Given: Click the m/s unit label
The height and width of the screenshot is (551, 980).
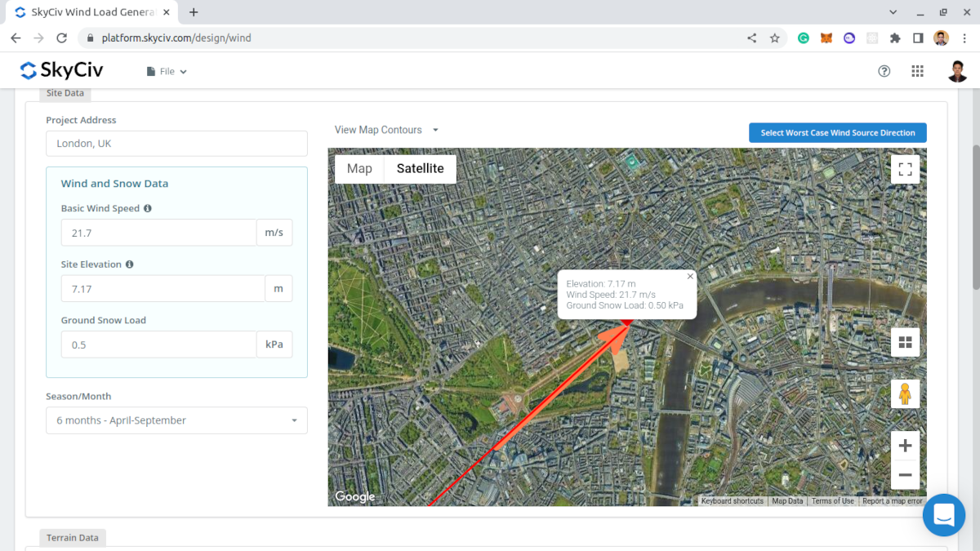Looking at the screenshot, I should 274,233.
